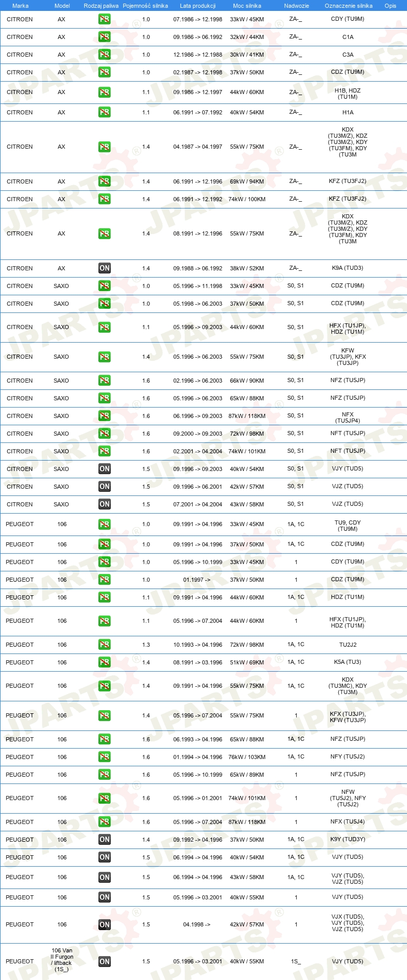Click the petrol icon in the AX C3A row
This screenshot has height=980, width=407.
[x=105, y=55]
